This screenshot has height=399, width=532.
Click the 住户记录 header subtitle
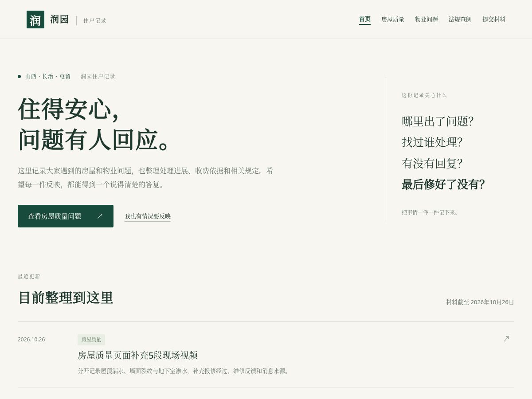point(94,20)
